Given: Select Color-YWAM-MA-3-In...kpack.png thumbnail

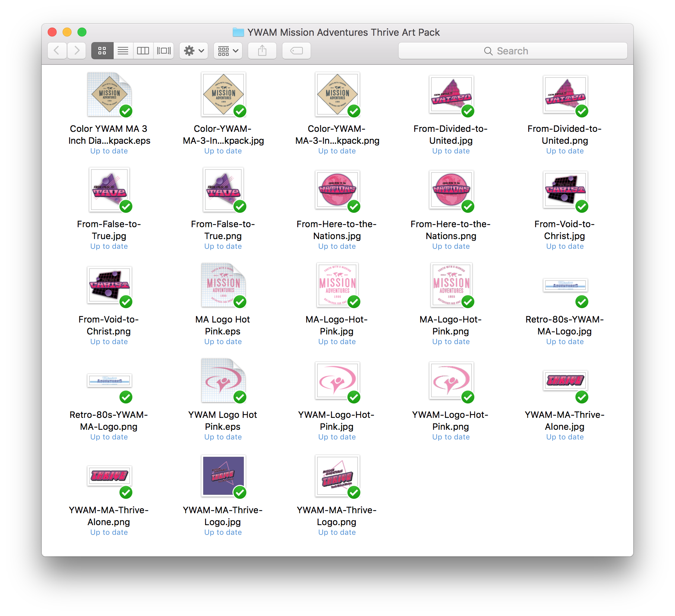Looking at the screenshot, I should click(337, 95).
